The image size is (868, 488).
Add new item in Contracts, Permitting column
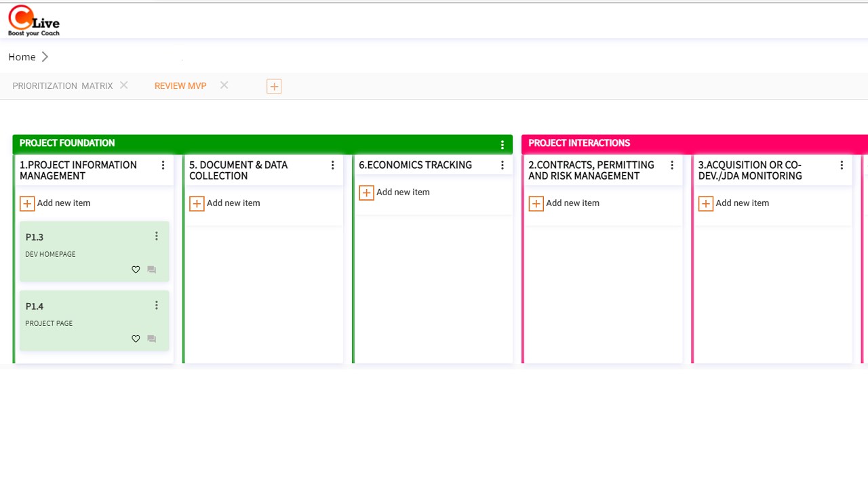click(x=536, y=203)
